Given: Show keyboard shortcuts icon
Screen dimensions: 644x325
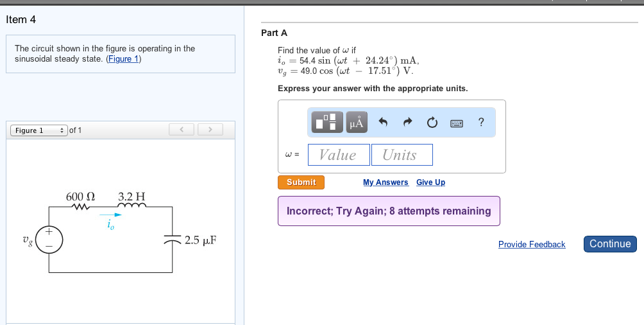Looking at the screenshot, I should coord(457,123).
